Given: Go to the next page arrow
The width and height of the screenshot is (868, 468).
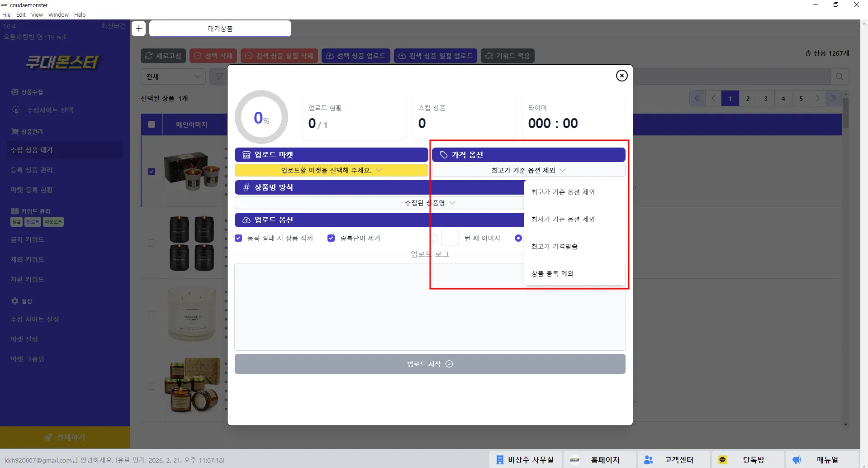Looking at the screenshot, I should point(818,98).
